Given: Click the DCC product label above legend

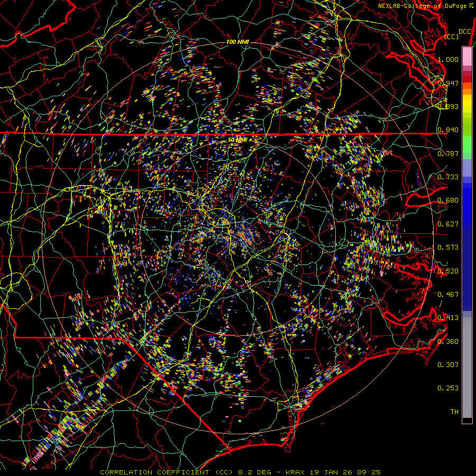Looking at the screenshot, I should click(464, 32).
